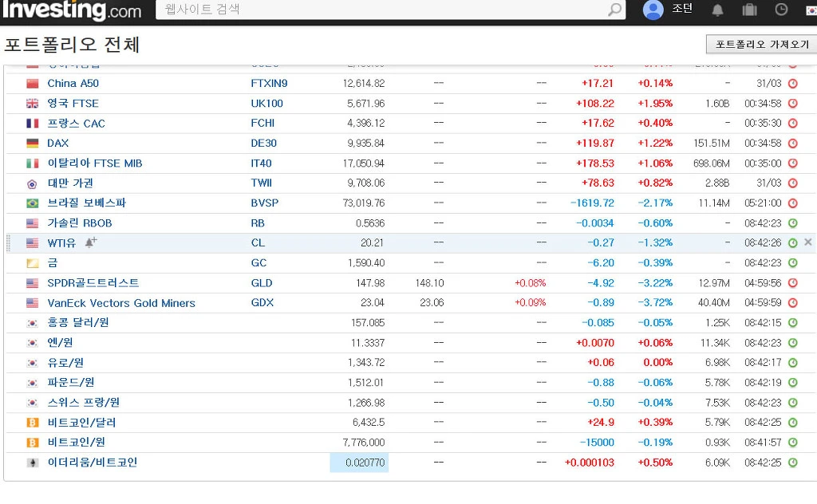This screenshot has width=817, height=504.
Task: Open the portfolio briefcase icon
Action: (x=749, y=10)
